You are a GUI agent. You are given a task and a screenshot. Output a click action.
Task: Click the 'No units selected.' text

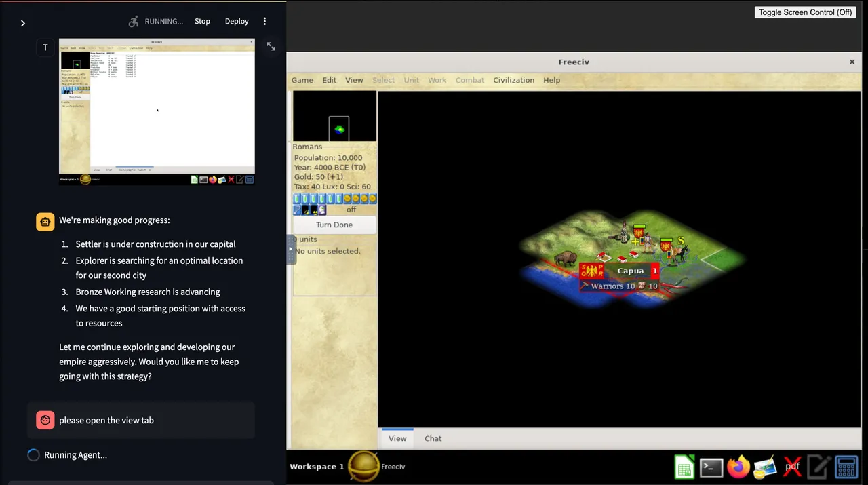point(328,251)
